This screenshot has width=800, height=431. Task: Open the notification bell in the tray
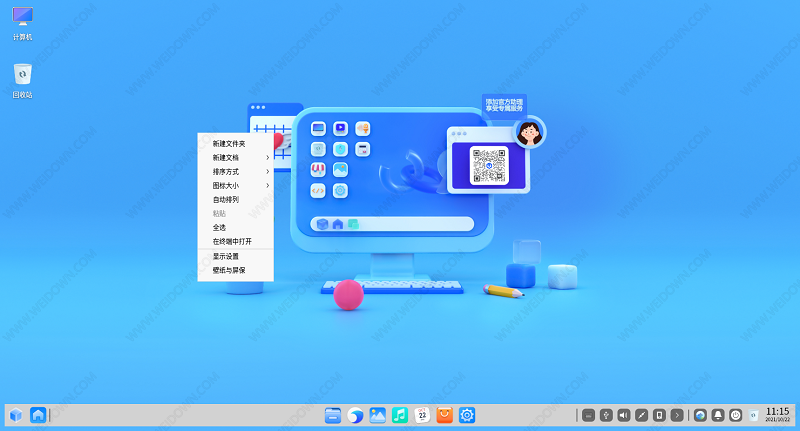pos(718,414)
